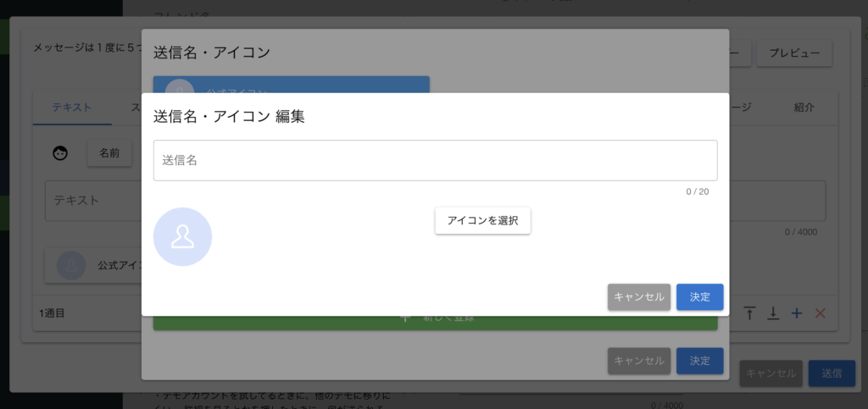The width and height of the screenshot is (868, 409).
Task: Focus the 送信名 input field
Action: [435, 160]
